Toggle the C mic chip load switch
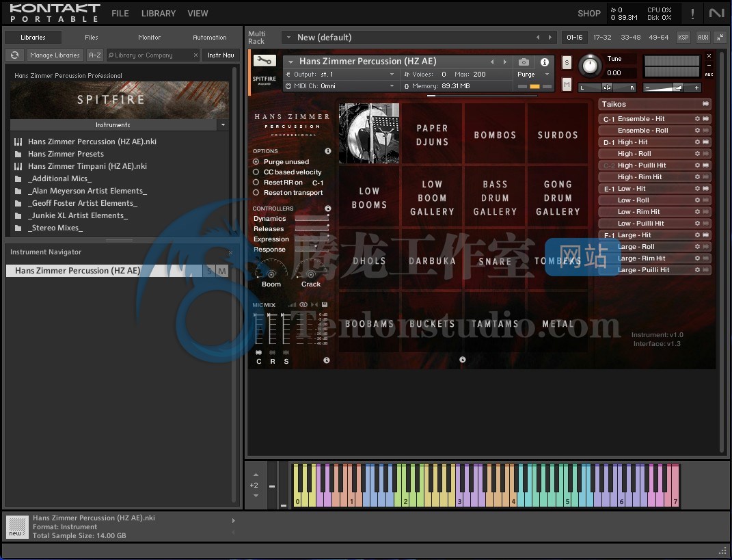This screenshot has width=732, height=560. [258, 352]
